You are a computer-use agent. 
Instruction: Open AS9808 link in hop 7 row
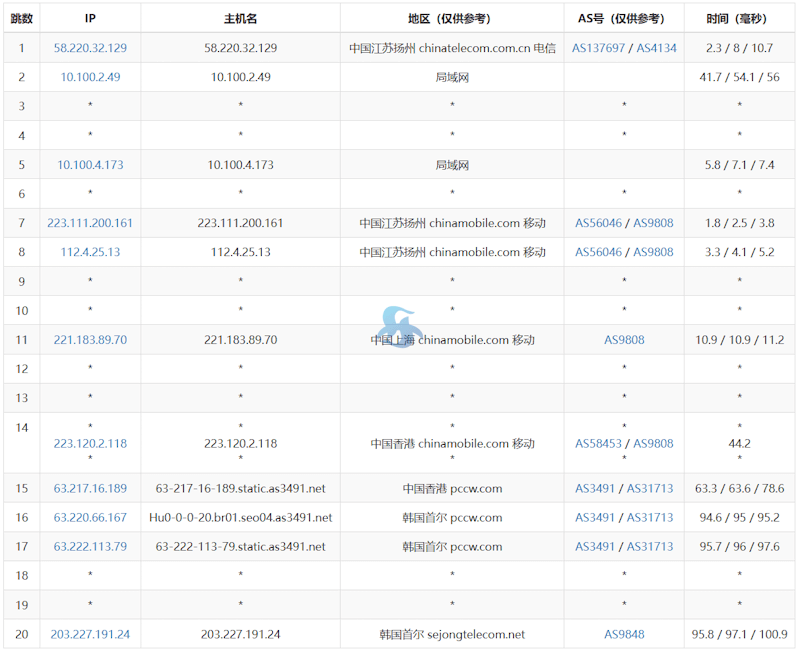coord(653,223)
